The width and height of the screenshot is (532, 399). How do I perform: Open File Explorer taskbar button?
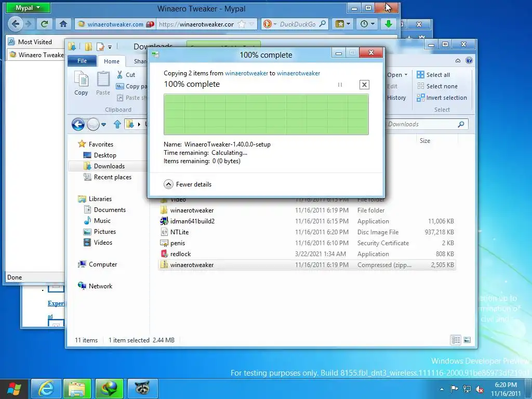(77, 389)
